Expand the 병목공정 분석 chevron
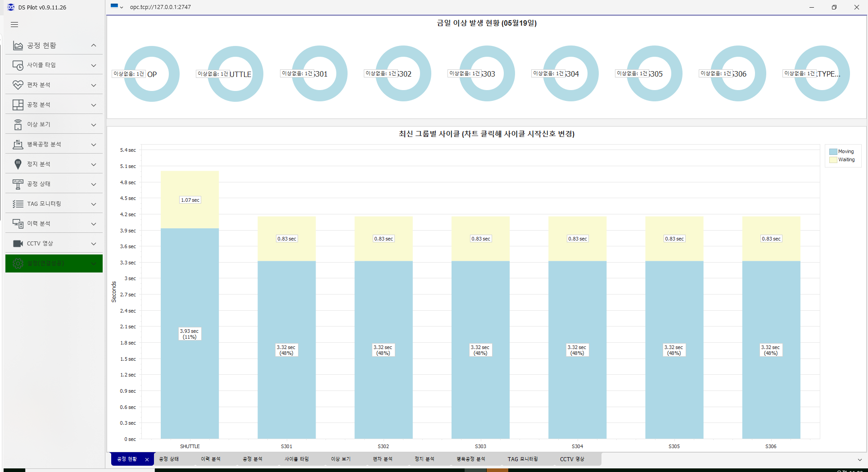The height and width of the screenshot is (472, 868). 94,145
